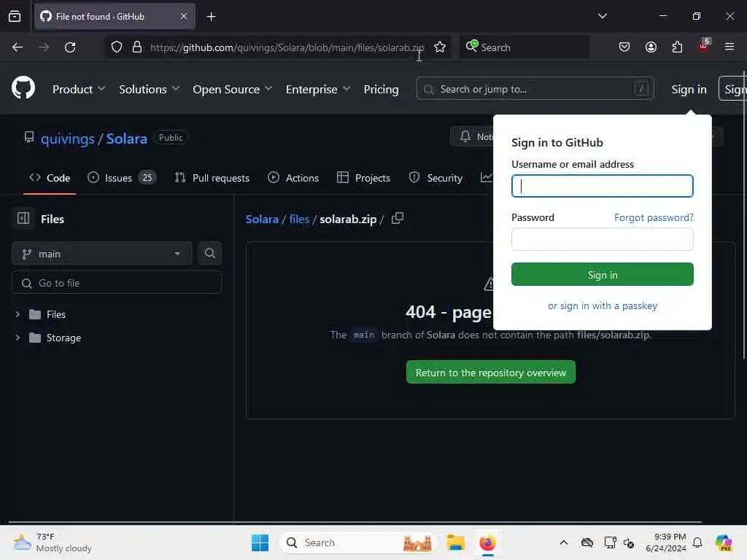
Task: Open the Pricing page link
Action: pos(381,89)
